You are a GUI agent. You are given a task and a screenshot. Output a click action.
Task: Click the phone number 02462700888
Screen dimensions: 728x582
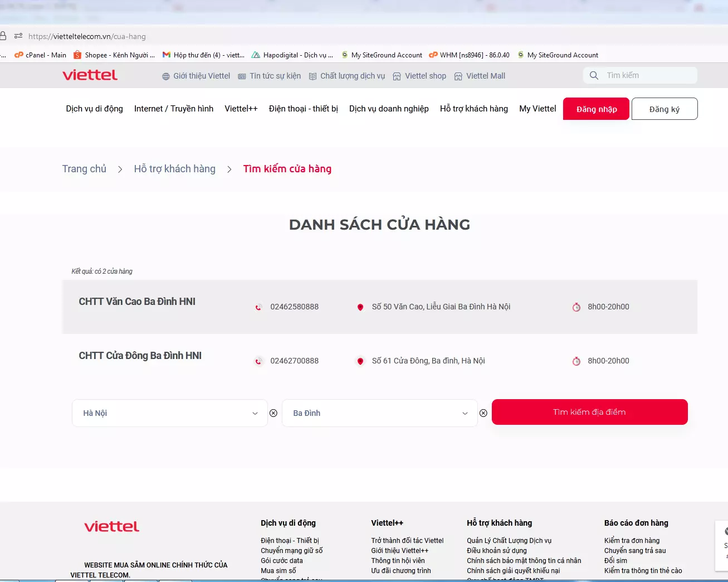pyautogui.click(x=295, y=361)
